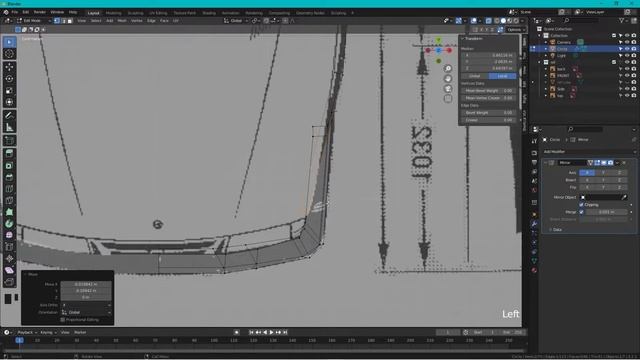Adjust Mean Bevel Weight slider
The image size is (640, 360).
(488, 91)
